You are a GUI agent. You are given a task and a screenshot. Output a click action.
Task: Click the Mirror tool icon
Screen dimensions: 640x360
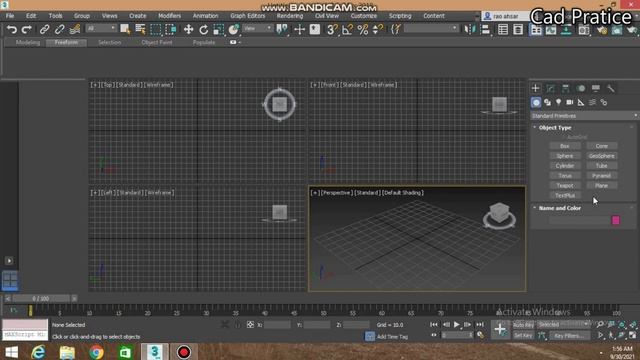[470, 29]
